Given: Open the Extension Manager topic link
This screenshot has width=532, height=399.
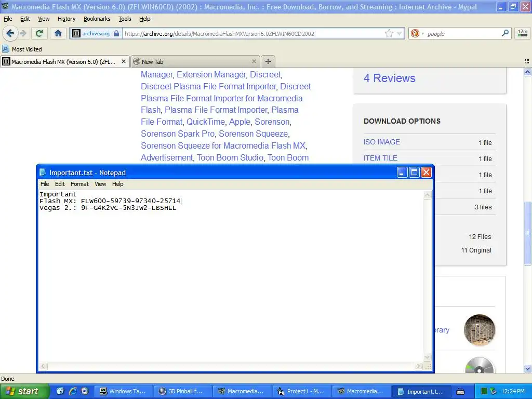Looking at the screenshot, I should click(x=211, y=74).
